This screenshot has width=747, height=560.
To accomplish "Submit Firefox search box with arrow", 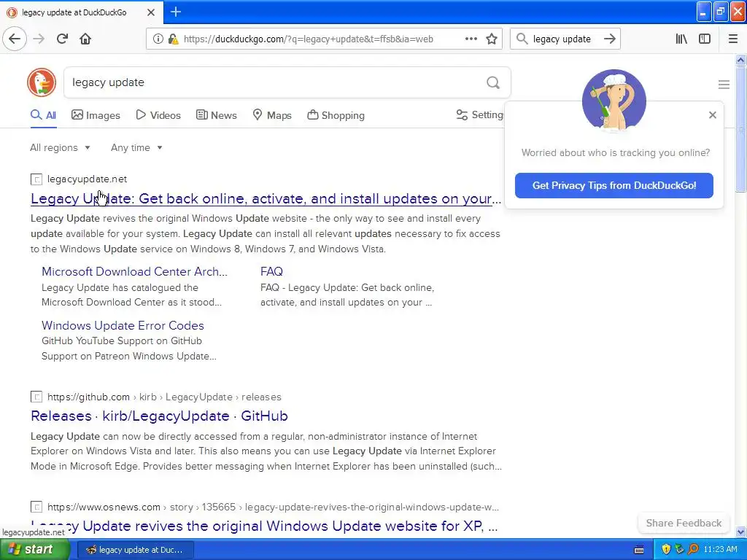I will tap(609, 39).
